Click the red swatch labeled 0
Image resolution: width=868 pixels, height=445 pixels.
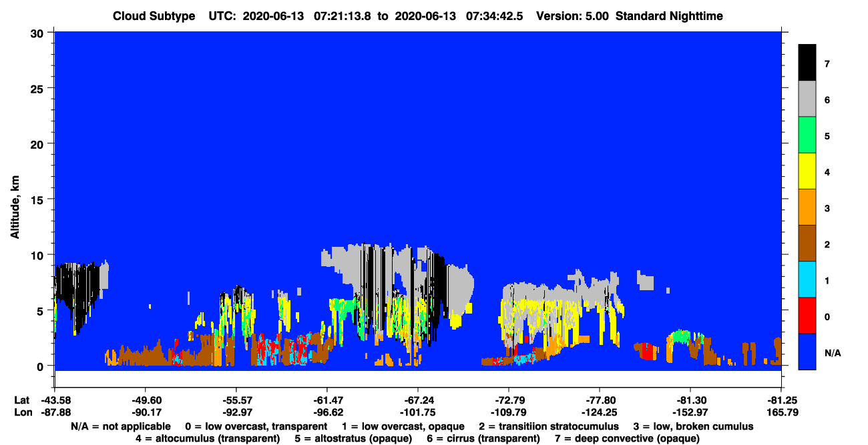point(807,316)
